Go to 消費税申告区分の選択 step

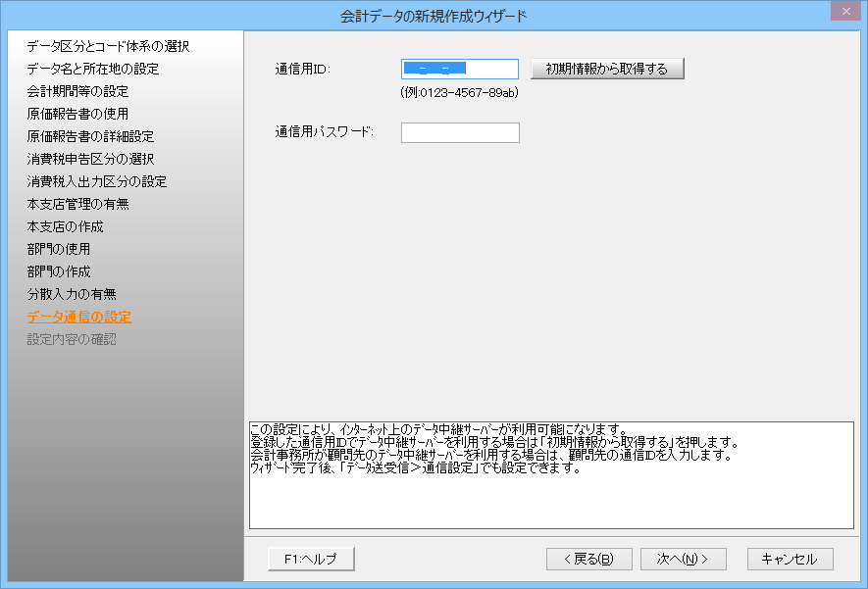pos(90,159)
